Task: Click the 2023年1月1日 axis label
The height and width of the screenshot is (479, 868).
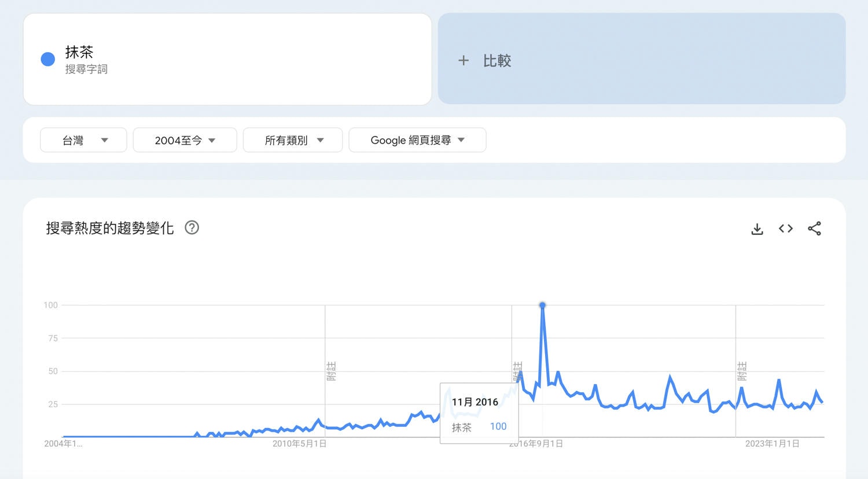Action: click(x=773, y=444)
